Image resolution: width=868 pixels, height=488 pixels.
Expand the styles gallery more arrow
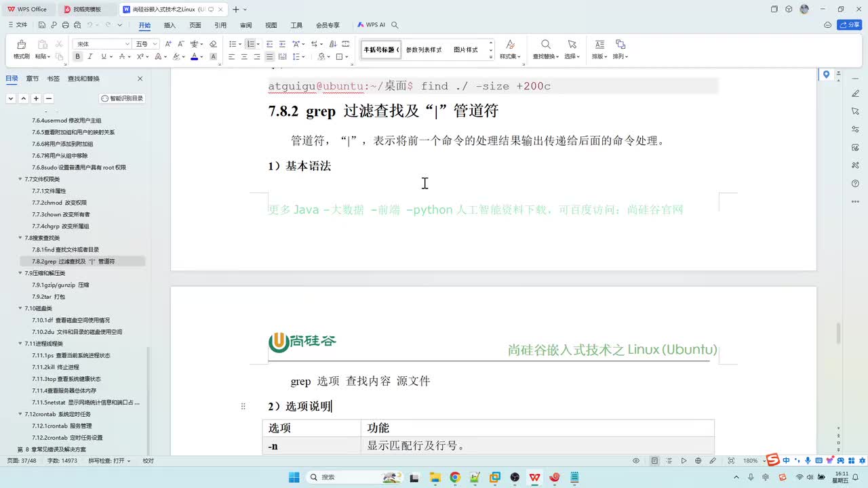click(490, 57)
